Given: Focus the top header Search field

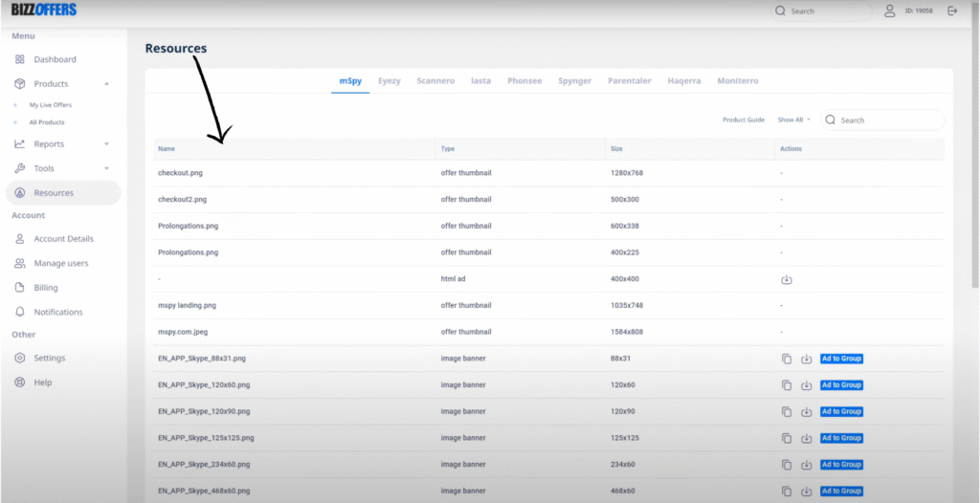Looking at the screenshot, I should tap(821, 11).
